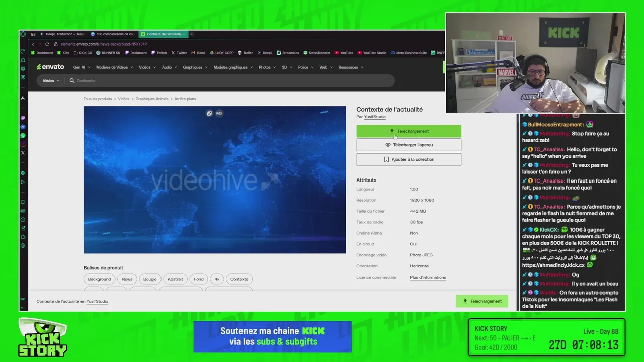Open the Player icon in the sidebar

23,182
